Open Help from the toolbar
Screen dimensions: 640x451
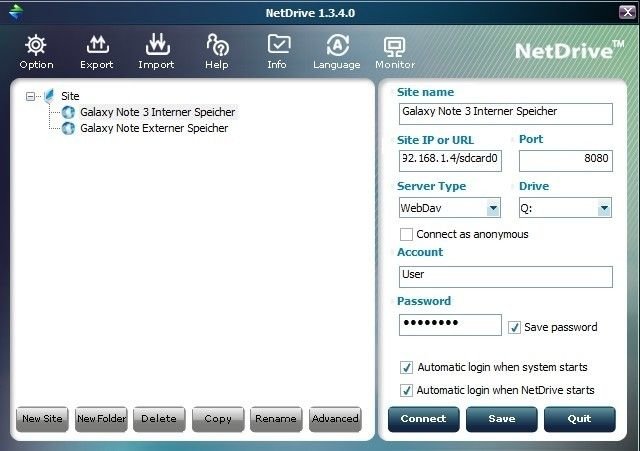217,45
